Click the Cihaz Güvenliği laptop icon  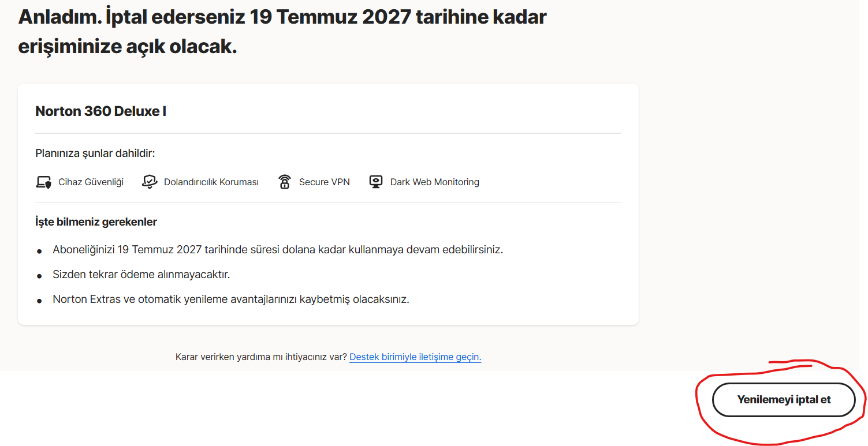(44, 182)
